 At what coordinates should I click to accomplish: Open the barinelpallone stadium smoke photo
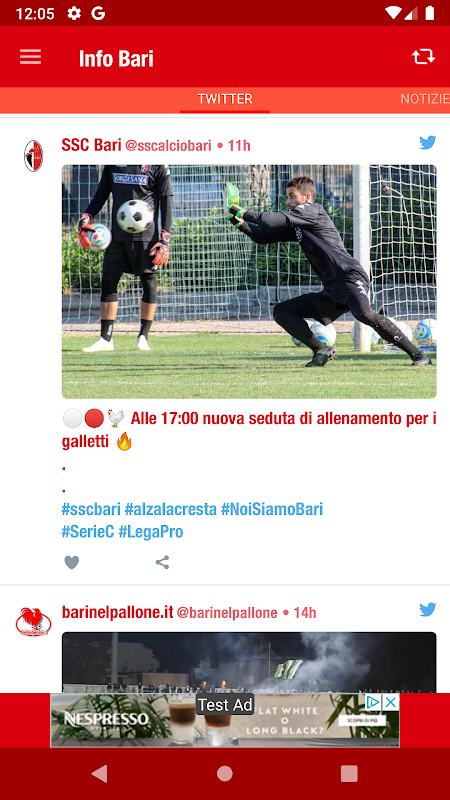tap(249, 662)
